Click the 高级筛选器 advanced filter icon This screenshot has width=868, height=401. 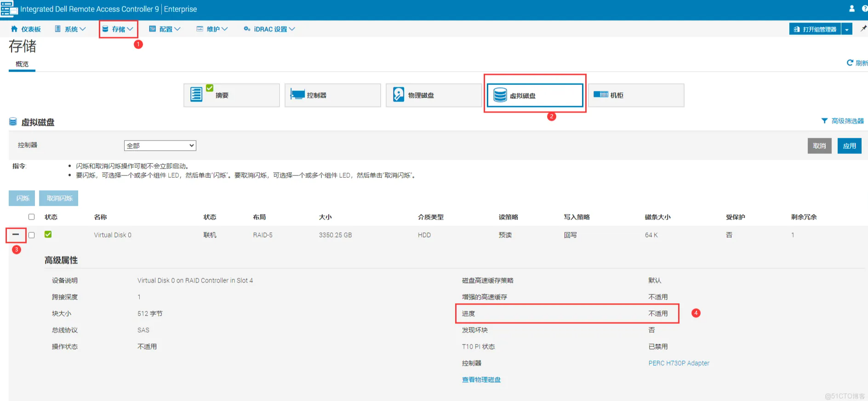click(x=824, y=121)
